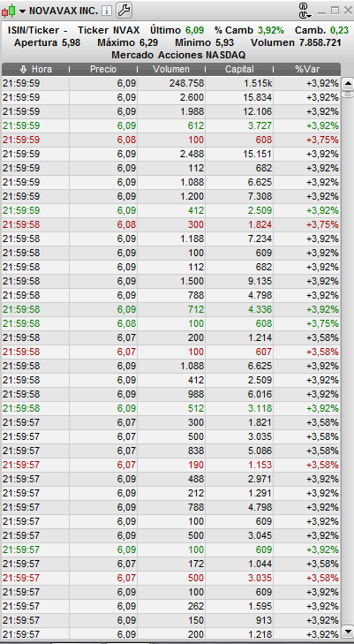Minimize the NOVAVAX panel window

click(322, 12)
